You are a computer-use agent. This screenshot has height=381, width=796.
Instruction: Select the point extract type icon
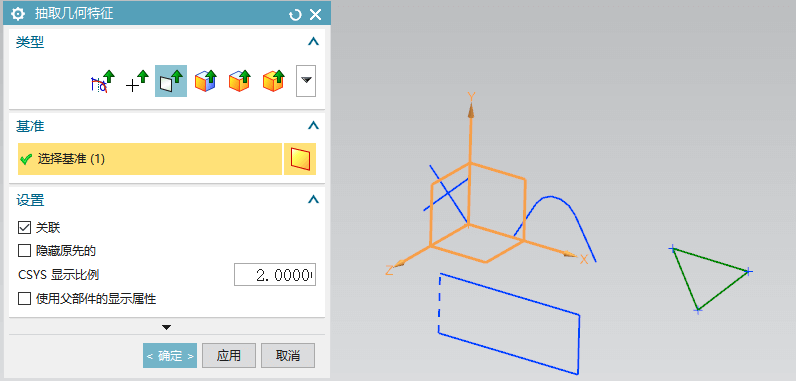pos(138,81)
